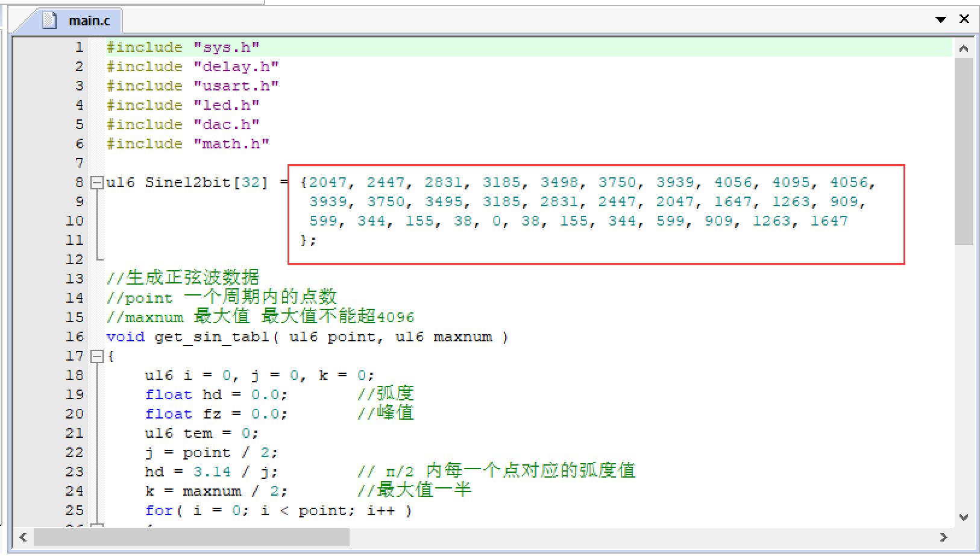The width and height of the screenshot is (980, 556).
Task: Click the horizontal scrollbar right arrow
Action: pyautogui.click(x=943, y=537)
